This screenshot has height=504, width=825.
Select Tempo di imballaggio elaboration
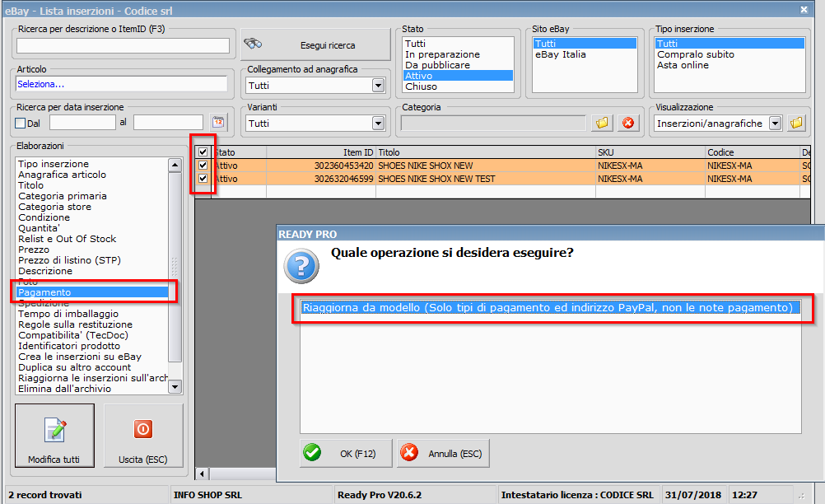click(x=92, y=314)
